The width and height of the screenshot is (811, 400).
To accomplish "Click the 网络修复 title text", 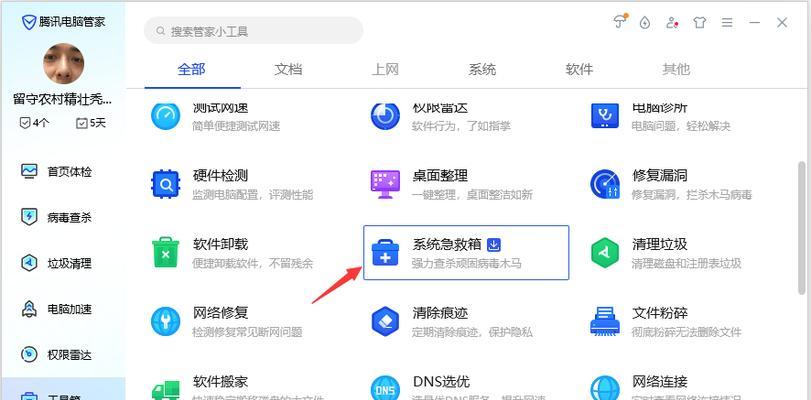I will (220, 313).
